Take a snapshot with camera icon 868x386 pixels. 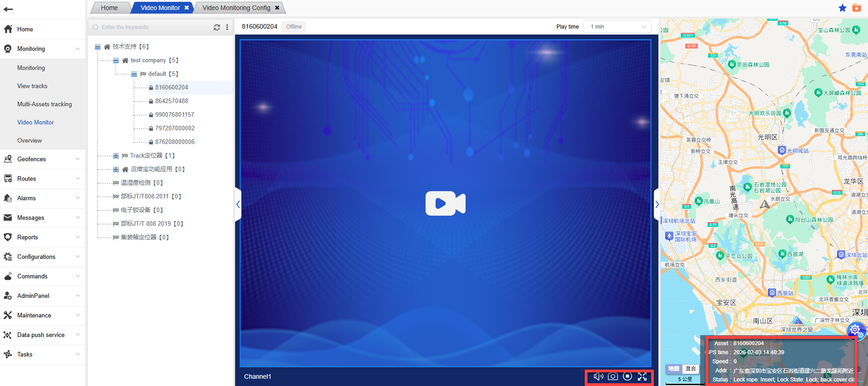pos(613,376)
